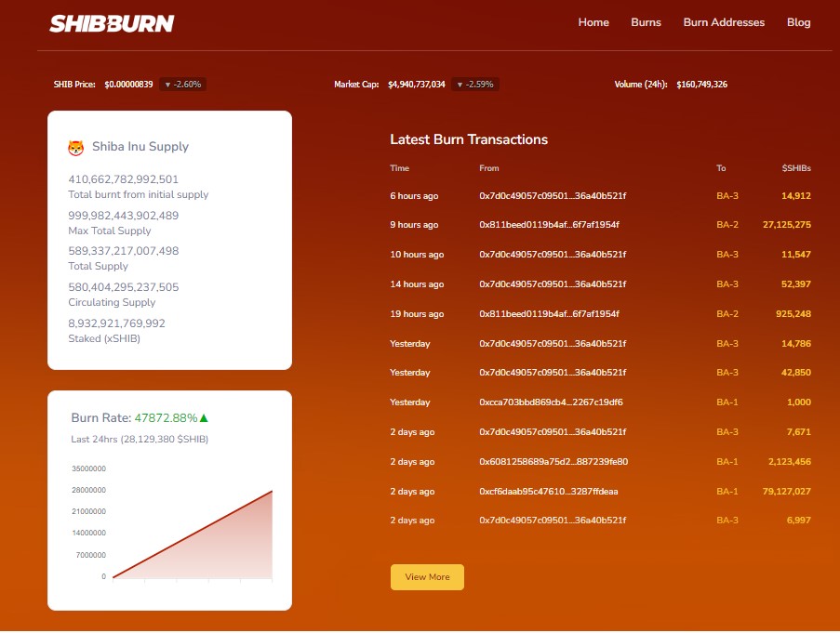This screenshot has height=633, width=840.
Task: Click the 28000000 chart axis label
Action: 89,490
